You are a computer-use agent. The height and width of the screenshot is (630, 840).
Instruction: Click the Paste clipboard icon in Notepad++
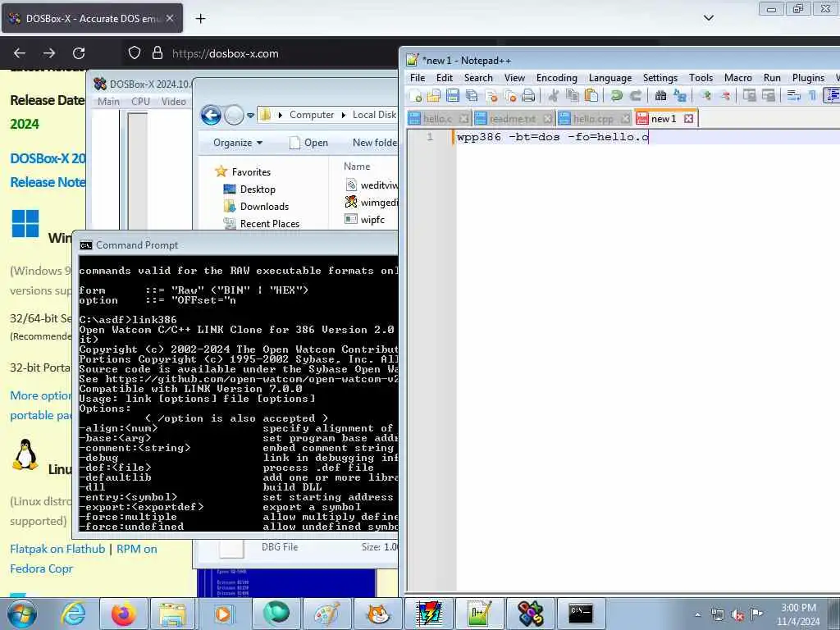coord(591,96)
